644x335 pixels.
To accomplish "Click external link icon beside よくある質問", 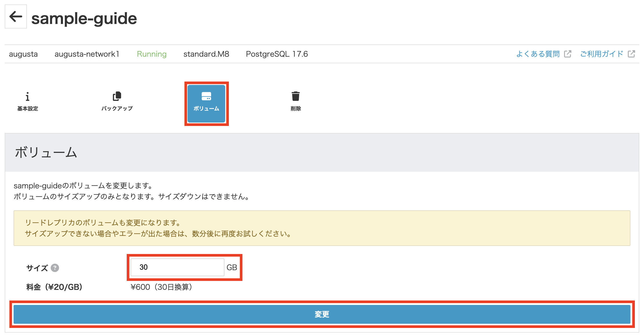I will tap(567, 54).
